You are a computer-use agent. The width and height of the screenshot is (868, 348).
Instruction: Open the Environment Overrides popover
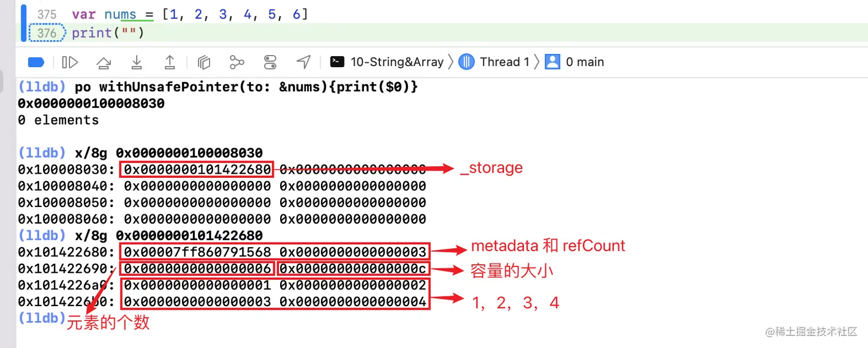(x=270, y=62)
